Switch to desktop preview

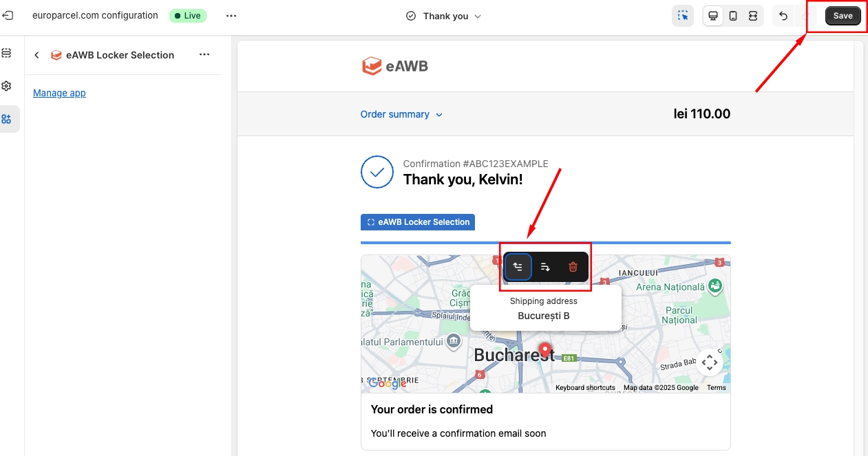coord(713,16)
